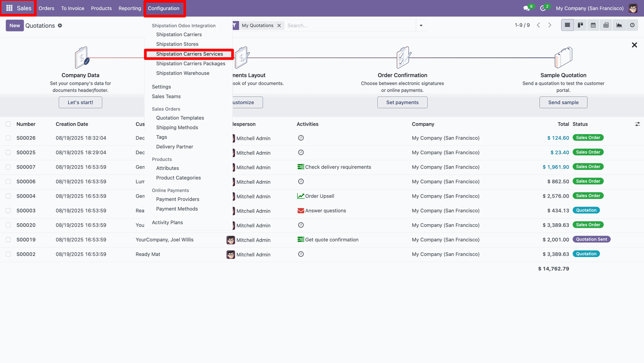
Task: Switch to Activity view
Action: coord(632,25)
